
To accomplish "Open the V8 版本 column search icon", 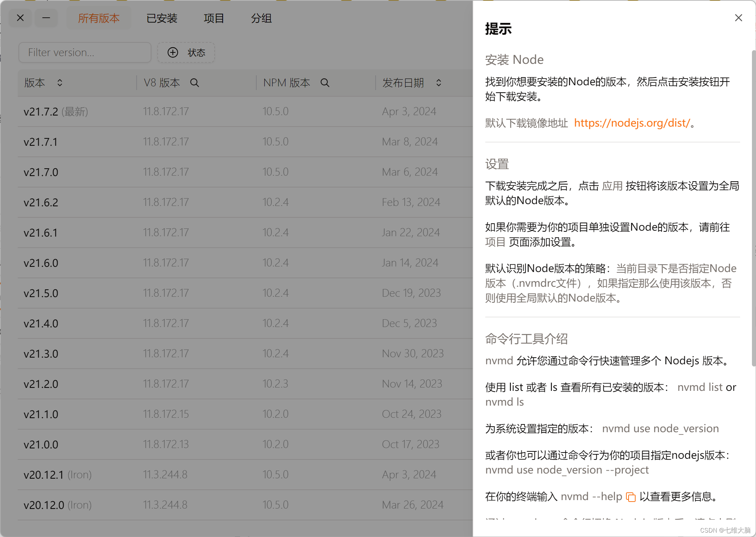I will pyautogui.click(x=195, y=83).
